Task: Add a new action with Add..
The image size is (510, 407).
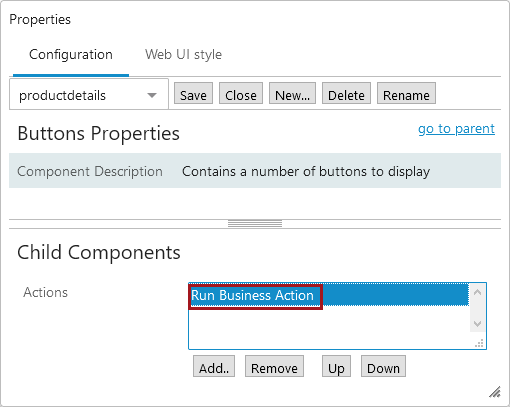Action: click(214, 366)
